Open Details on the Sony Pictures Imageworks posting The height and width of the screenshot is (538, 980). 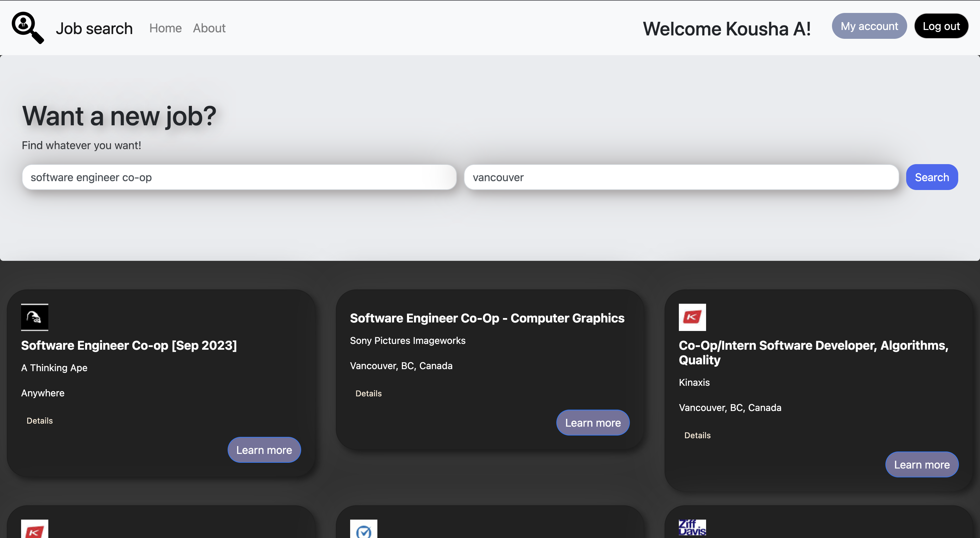coord(368,393)
